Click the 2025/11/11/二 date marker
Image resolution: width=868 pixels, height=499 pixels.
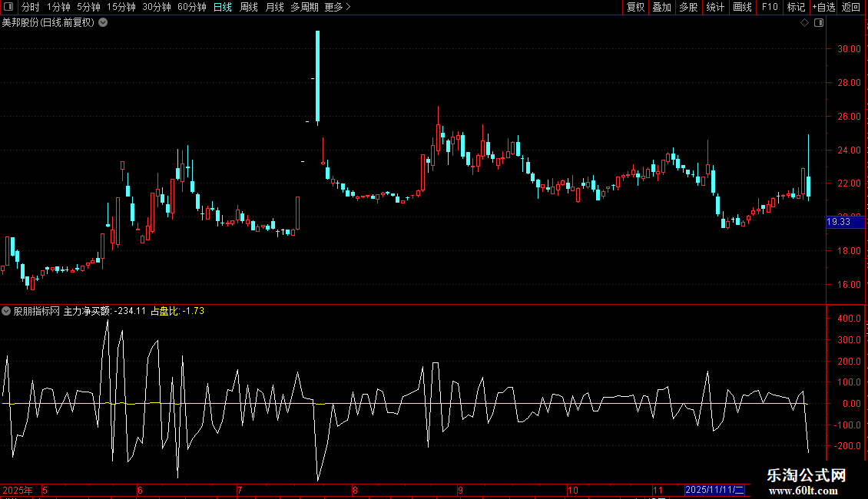tap(714, 490)
